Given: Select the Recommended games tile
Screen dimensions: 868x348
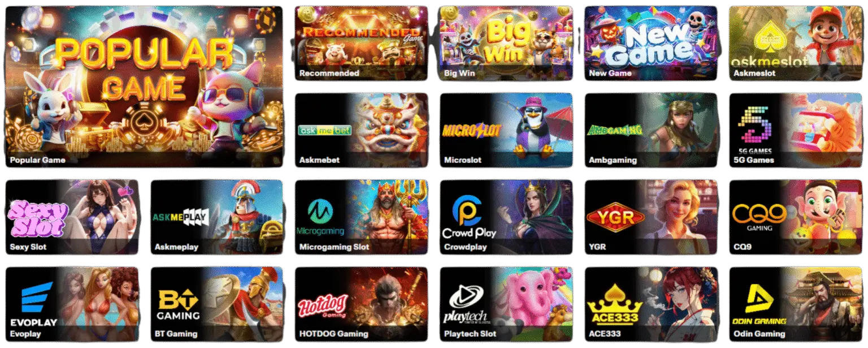Looking at the screenshot, I should point(361,44).
